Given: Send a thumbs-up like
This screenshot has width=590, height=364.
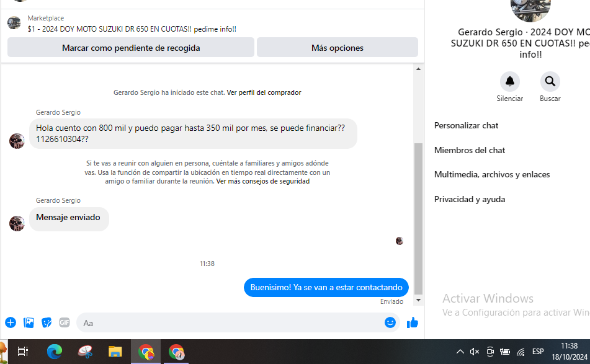Looking at the screenshot, I should [x=413, y=322].
